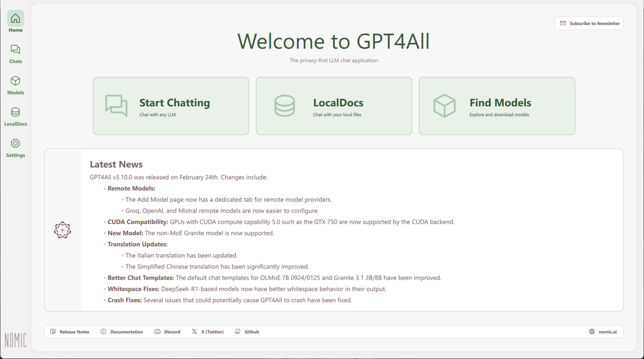Screen dimensions: 644x359
Task: Switch to the Settings label in sidebar
Action: [x=16, y=155]
